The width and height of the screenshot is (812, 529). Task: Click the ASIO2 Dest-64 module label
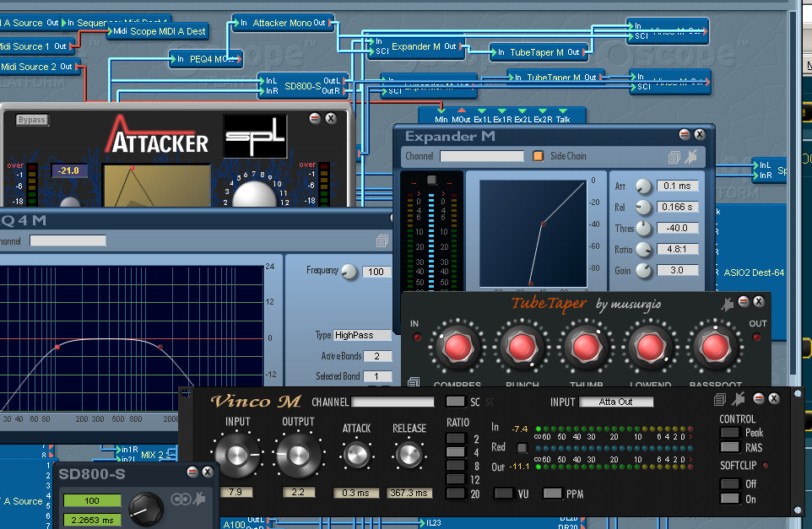tap(754, 273)
